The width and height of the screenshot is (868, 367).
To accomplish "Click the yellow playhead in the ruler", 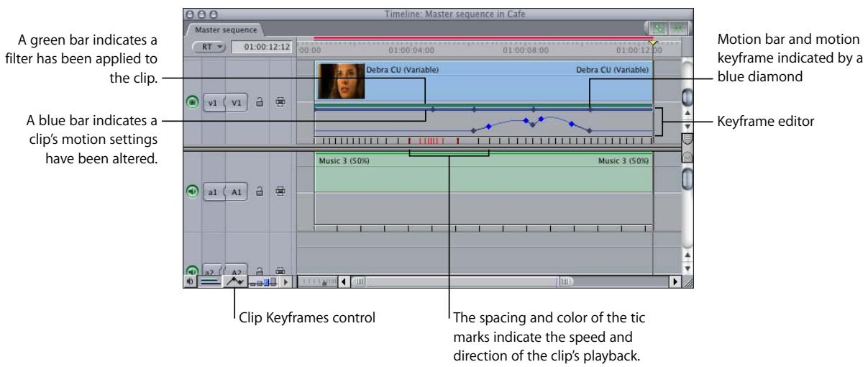I will [x=652, y=44].
